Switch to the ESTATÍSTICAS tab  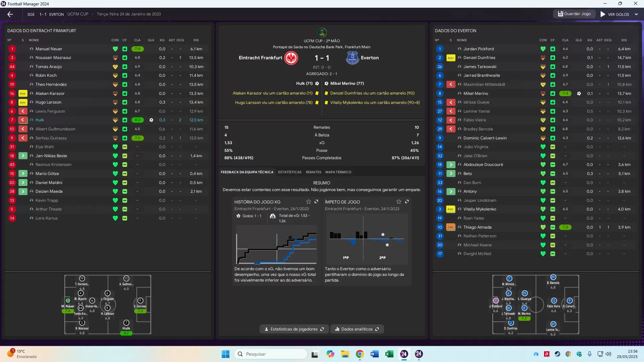click(x=289, y=172)
